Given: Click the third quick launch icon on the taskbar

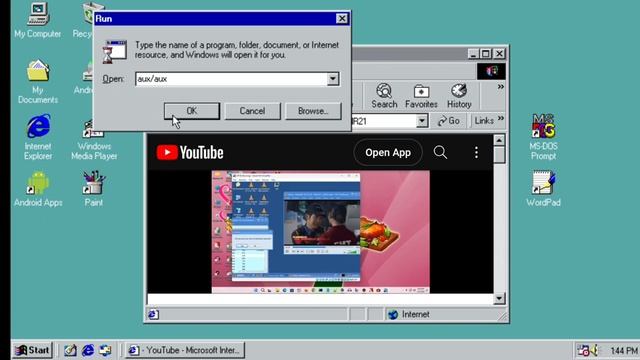Looking at the screenshot, I should (105, 350).
